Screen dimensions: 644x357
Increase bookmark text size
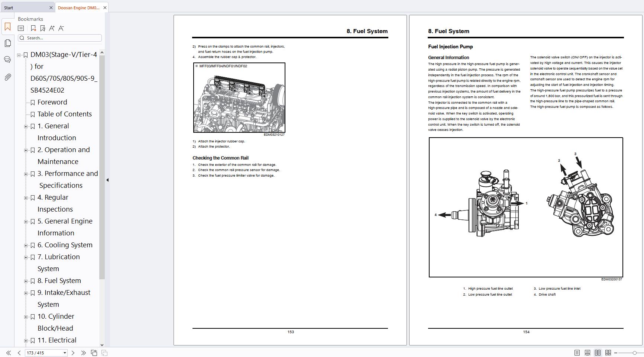pyautogui.click(x=52, y=28)
